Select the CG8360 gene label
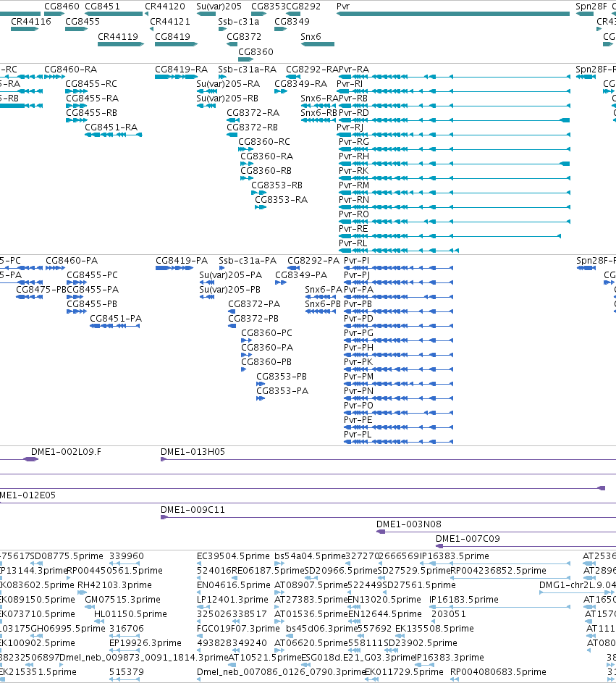The width and height of the screenshot is (616, 683). [256, 52]
